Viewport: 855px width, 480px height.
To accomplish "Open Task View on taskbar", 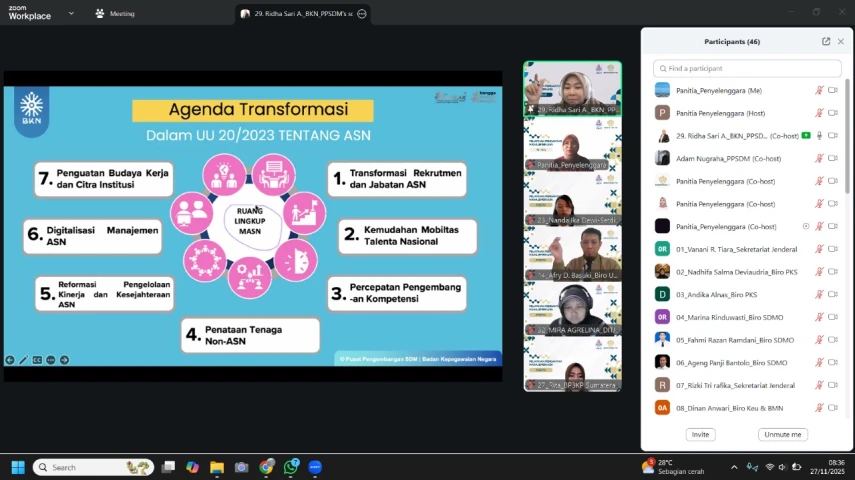I will pos(168,467).
